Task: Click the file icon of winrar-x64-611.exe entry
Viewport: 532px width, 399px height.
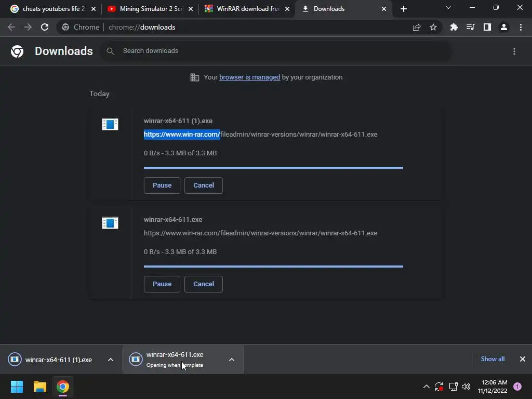Action: pyautogui.click(x=110, y=223)
